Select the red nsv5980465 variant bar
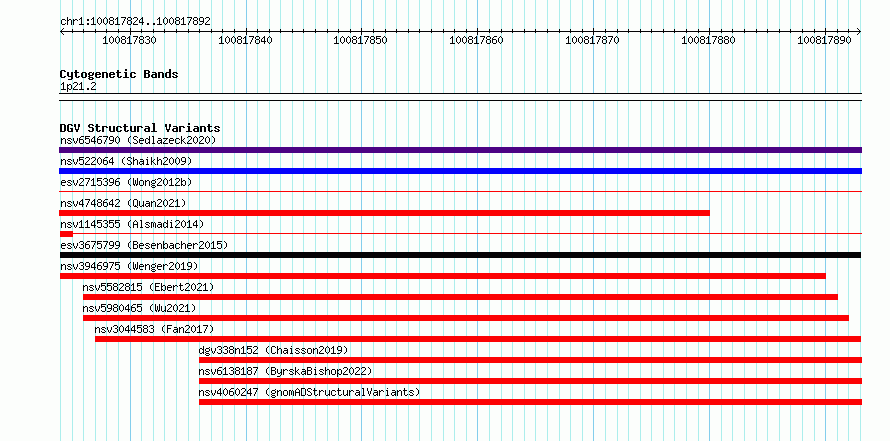 [466, 318]
